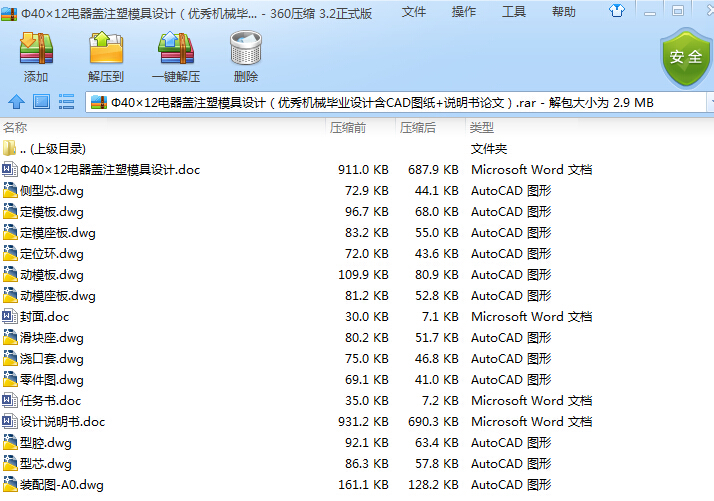This screenshot has height=501, width=714.
Task: Switch to list detail view mode
Action: tap(66, 102)
